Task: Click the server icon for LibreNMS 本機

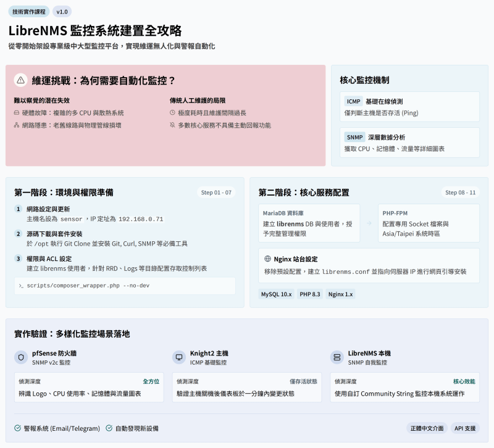Action: 337,357
